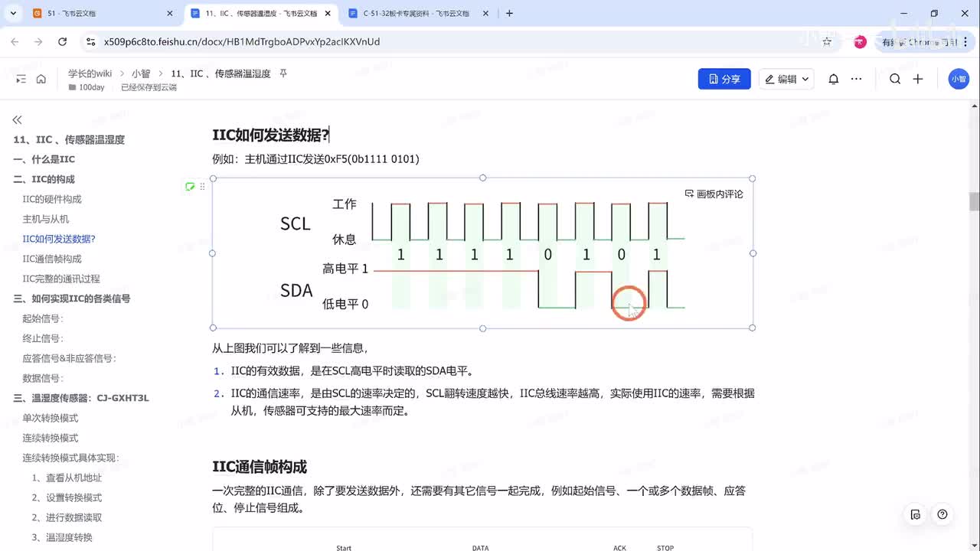Open the document assistant icon at bottom right
This screenshot has height=551, width=980.
coord(915,514)
